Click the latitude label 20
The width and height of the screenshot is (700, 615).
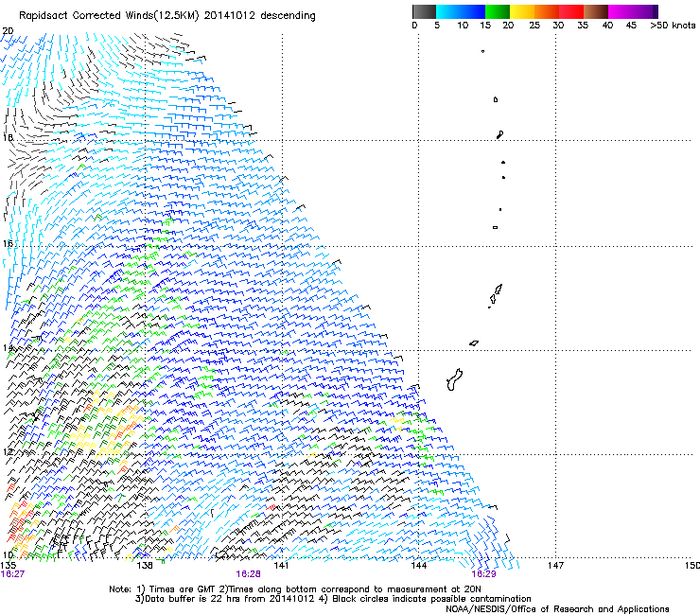click(x=8, y=31)
